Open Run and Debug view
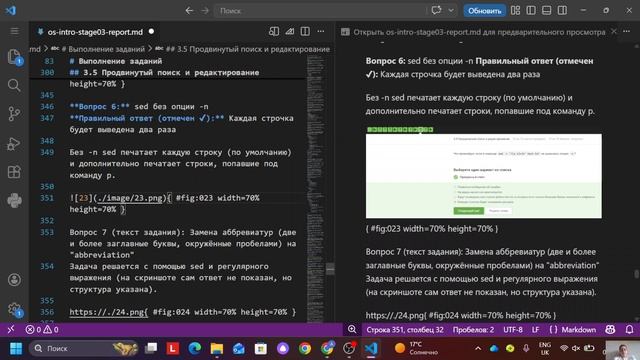640x360 pixels. tap(14, 143)
